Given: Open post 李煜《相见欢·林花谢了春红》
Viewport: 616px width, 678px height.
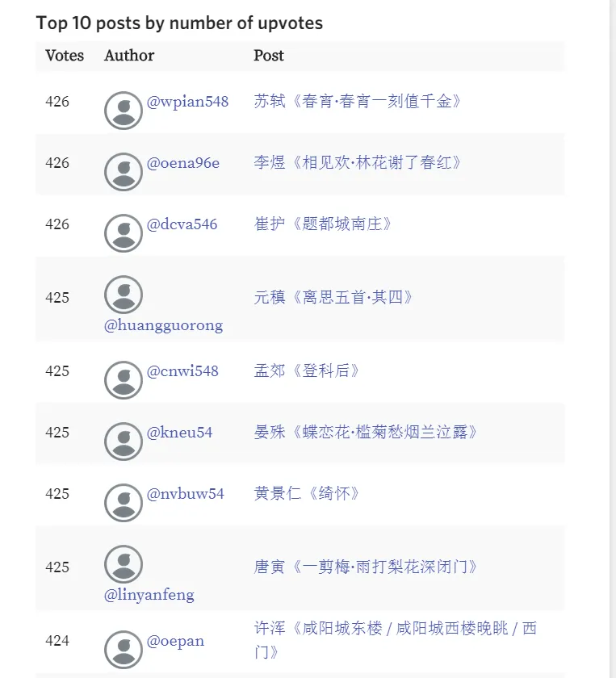Looking at the screenshot, I should click(x=358, y=162).
